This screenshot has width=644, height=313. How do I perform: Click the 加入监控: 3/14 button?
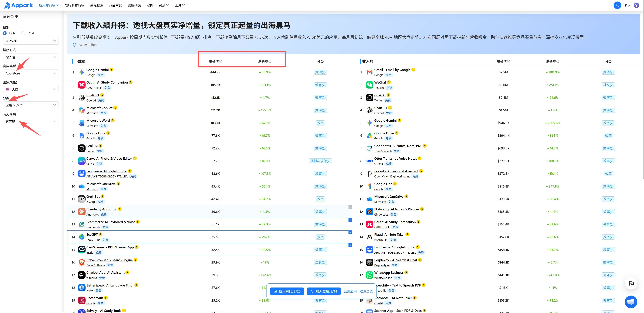pos(324,291)
